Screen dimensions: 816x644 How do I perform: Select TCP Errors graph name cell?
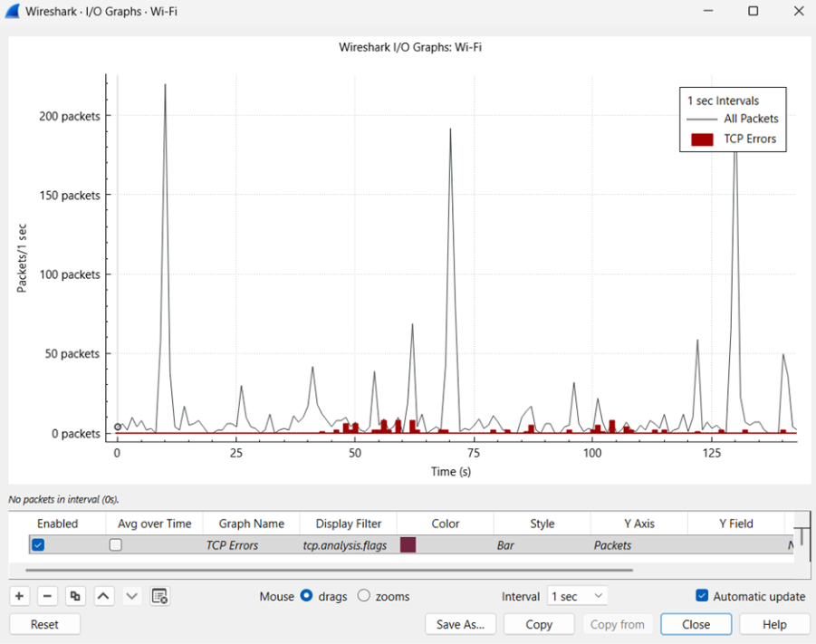pos(252,545)
